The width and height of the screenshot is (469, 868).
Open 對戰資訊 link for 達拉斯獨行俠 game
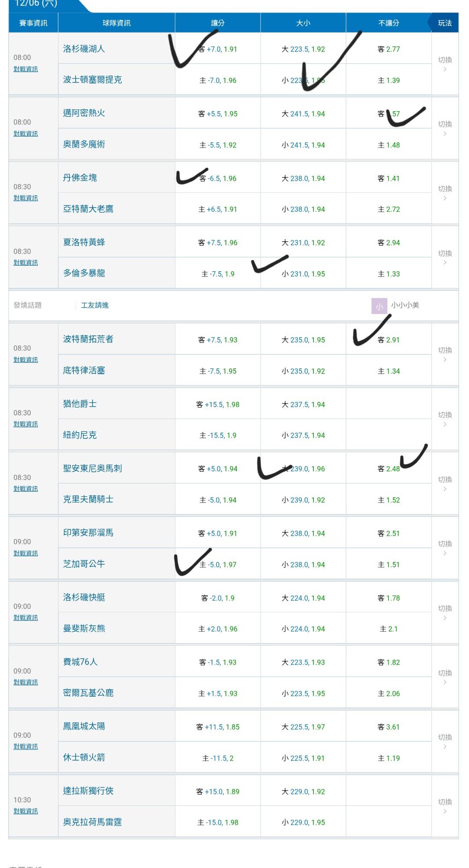coord(26,811)
